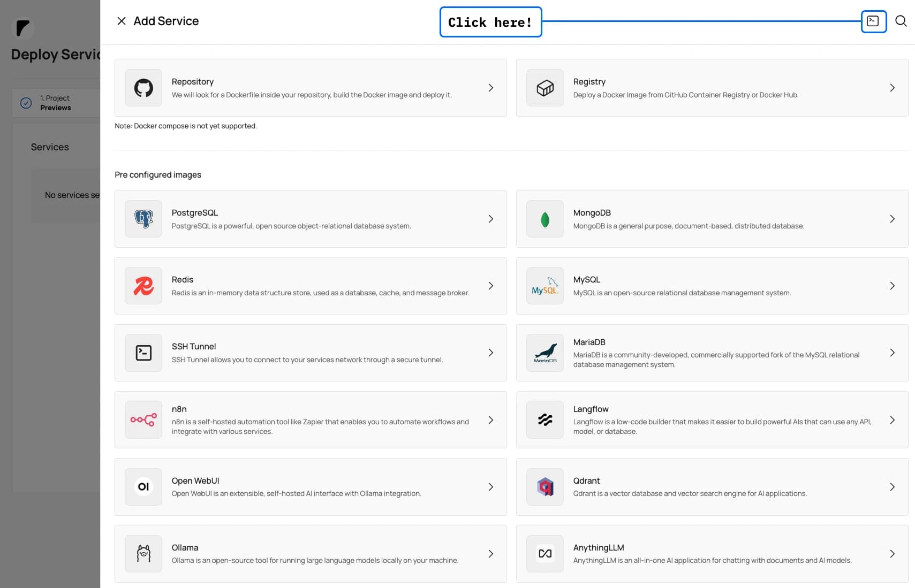The width and height of the screenshot is (915, 588).
Task: Click the Project Previews step checkmark icon
Action: coord(26,103)
